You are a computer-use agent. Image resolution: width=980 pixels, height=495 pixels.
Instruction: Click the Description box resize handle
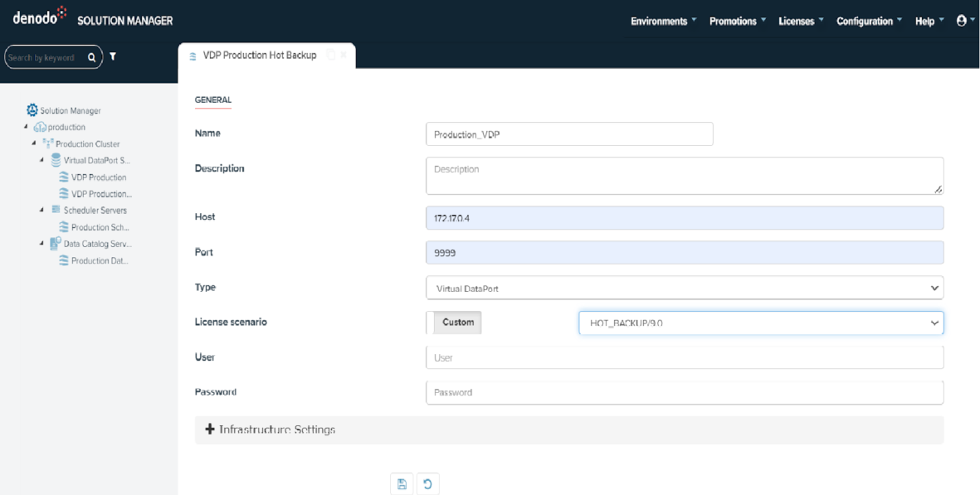(x=939, y=189)
